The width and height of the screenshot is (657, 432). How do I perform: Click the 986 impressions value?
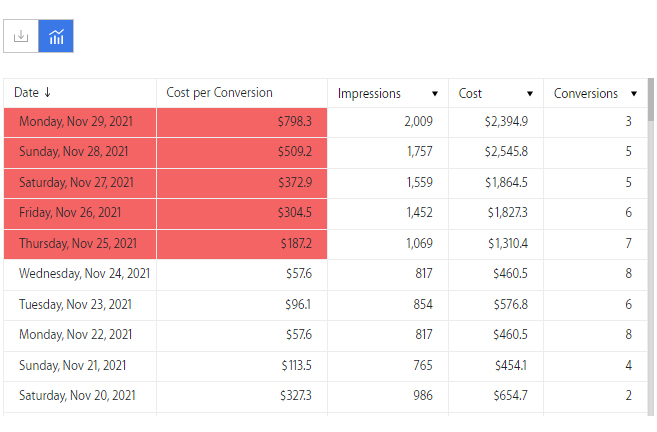pos(423,396)
